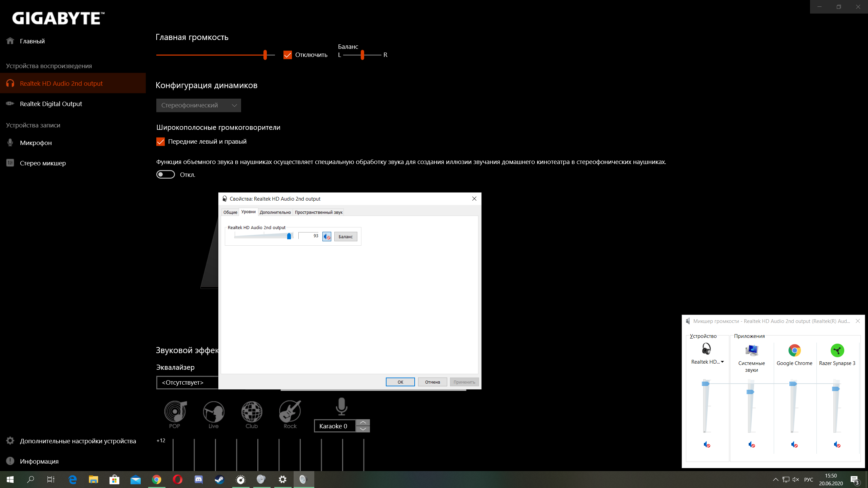Click Системные звуки volume slider in mixer
This screenshot has width=868, height=488.
click(x=750, y=392)
